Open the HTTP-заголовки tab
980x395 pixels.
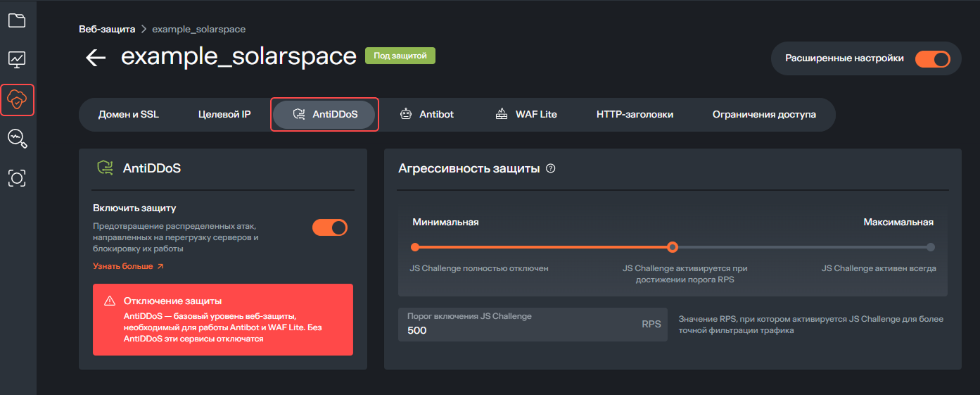[x=635, y=114]
